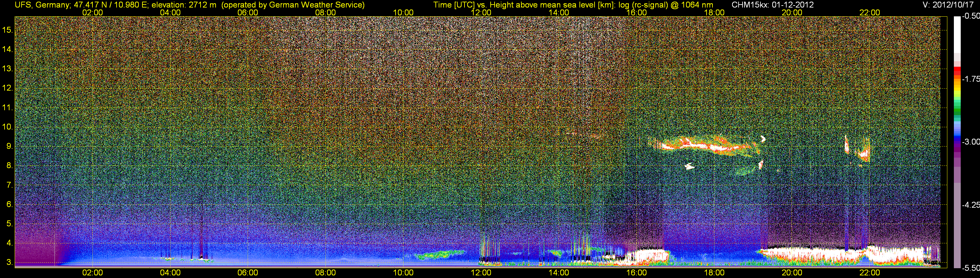980x278 pixels.
Task: Select the "10." km height axis label
Action: (x=8, y=127)
